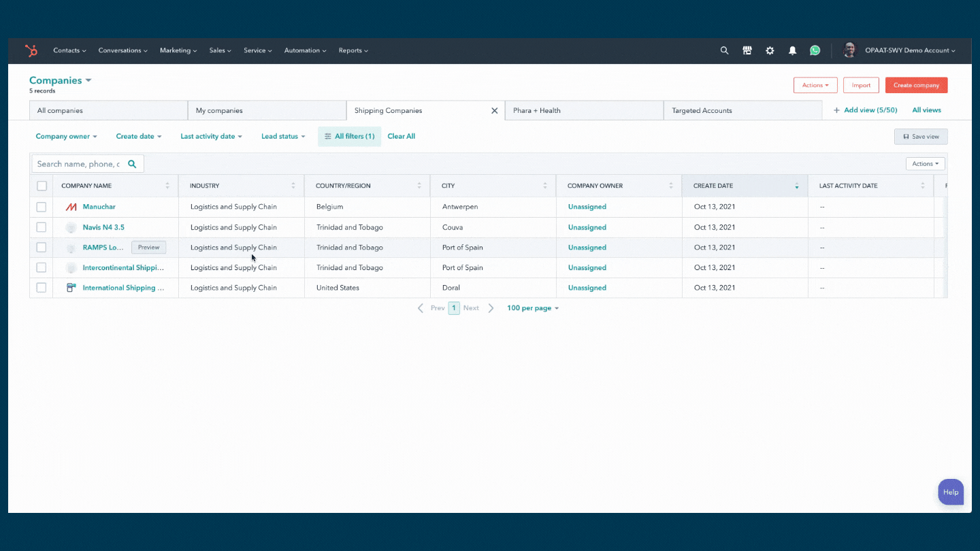Select page number 1
The height and width of the screenshot is (551, 980).
(454, 308)
